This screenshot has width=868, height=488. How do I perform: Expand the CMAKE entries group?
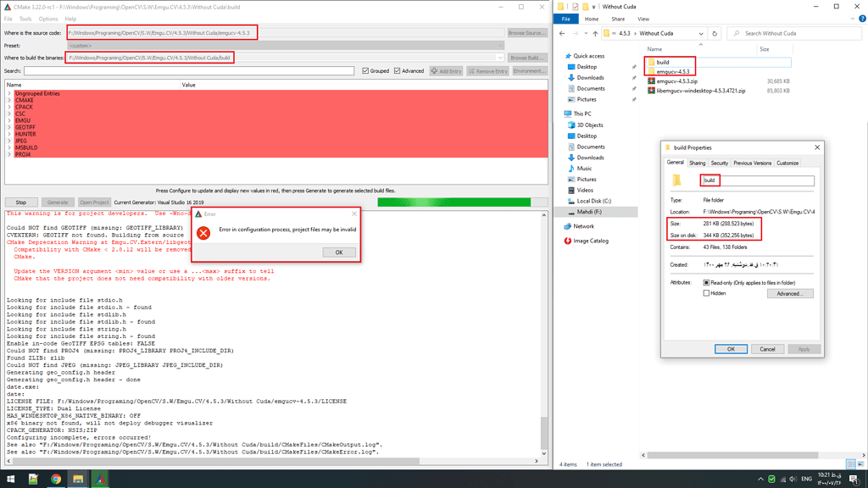[9, 100]
